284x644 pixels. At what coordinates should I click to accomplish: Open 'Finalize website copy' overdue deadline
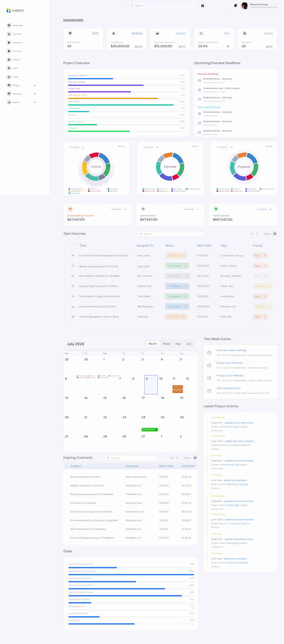tap(221, 88)
